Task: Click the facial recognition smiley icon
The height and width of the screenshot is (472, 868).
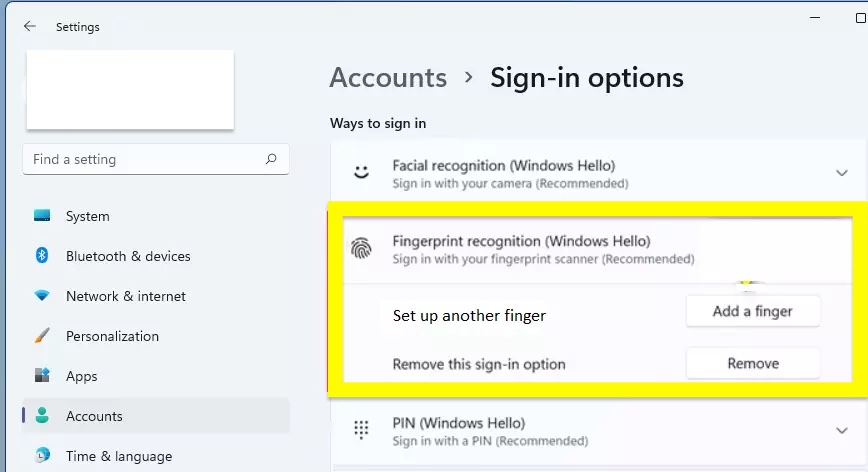Action: (361, 173)
